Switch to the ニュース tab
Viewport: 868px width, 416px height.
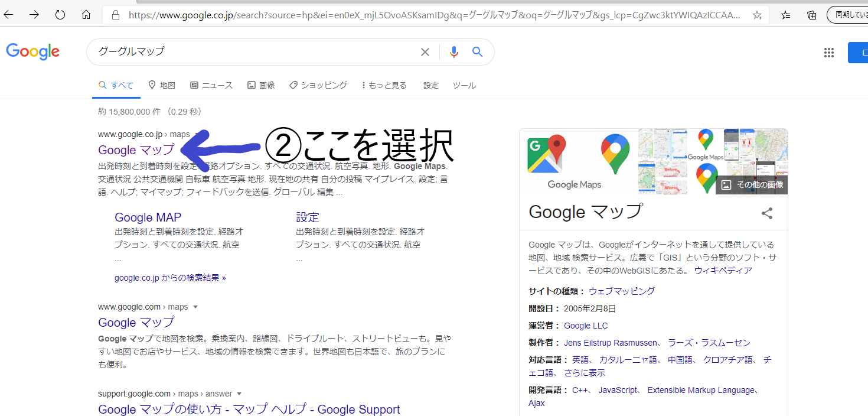pos(211,86)
